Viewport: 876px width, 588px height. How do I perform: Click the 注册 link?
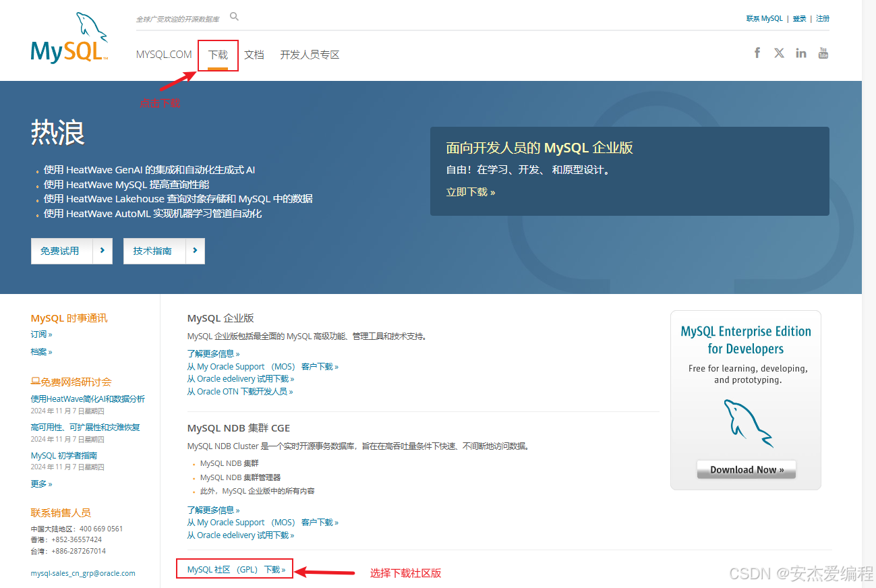click(x=823, y=18)
